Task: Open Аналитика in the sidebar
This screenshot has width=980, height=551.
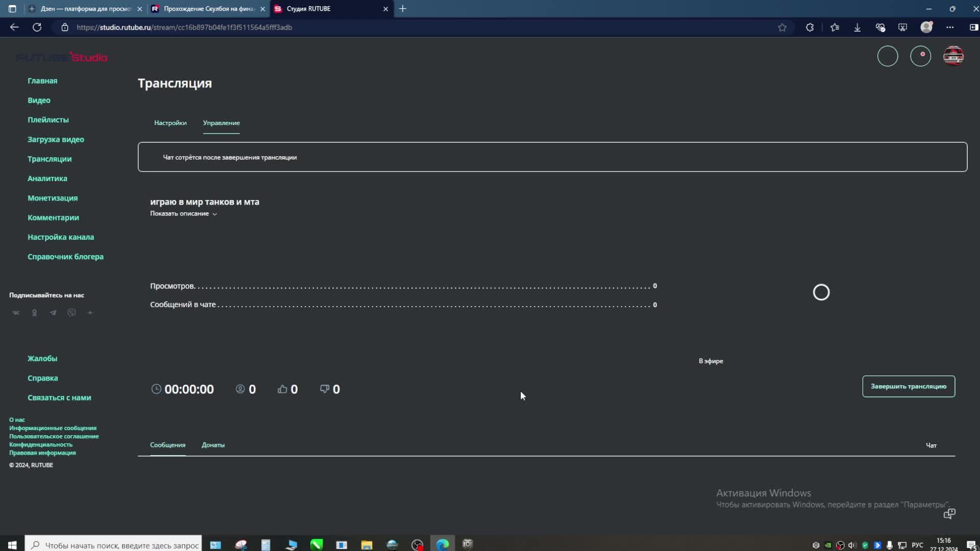Action: click(x=47, y=179)
